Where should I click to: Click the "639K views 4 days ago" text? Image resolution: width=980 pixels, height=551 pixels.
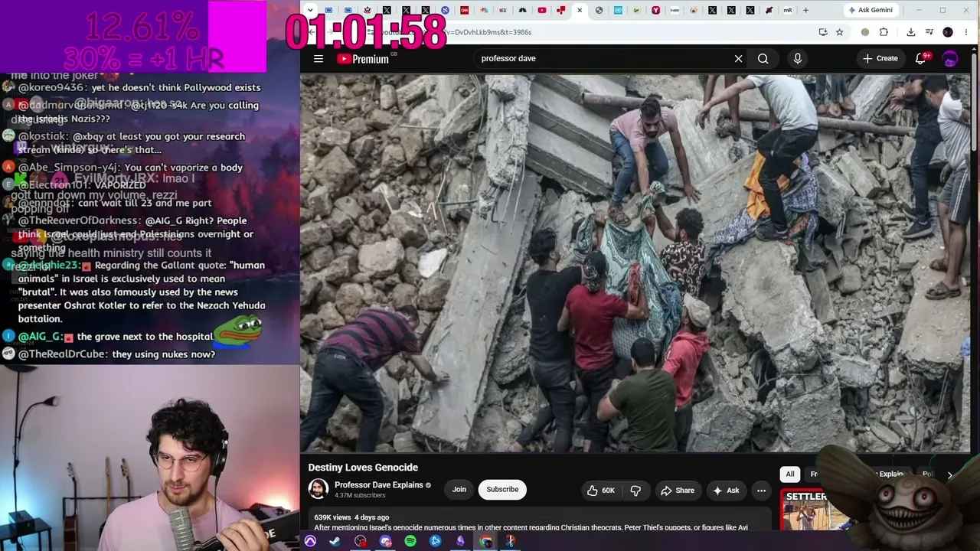[351, 517]
